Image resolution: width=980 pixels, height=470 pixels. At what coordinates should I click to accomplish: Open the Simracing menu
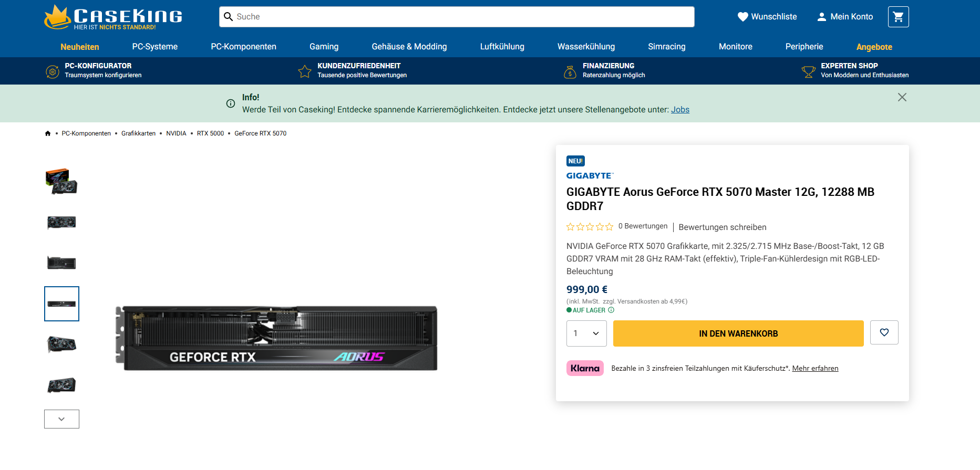667,47
